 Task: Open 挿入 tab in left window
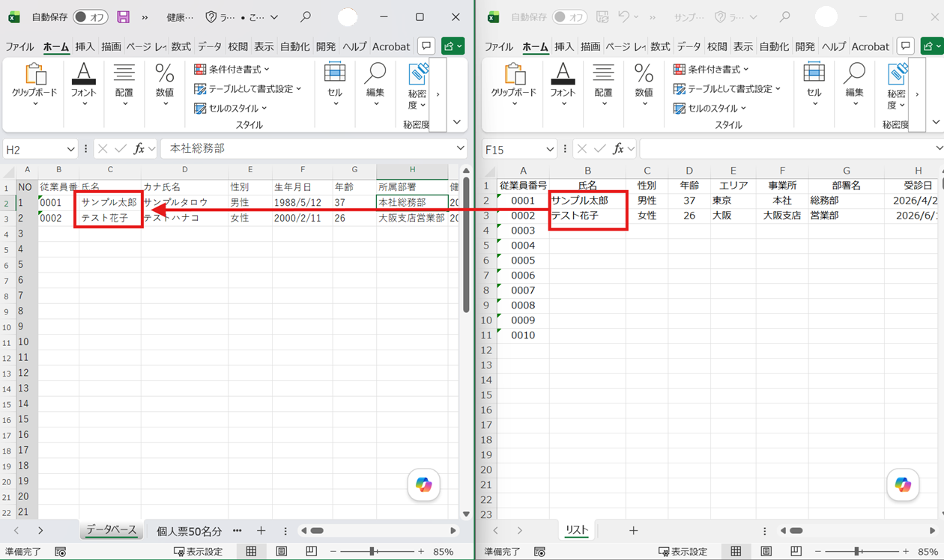pyautogui.click(x=85, y=46)
